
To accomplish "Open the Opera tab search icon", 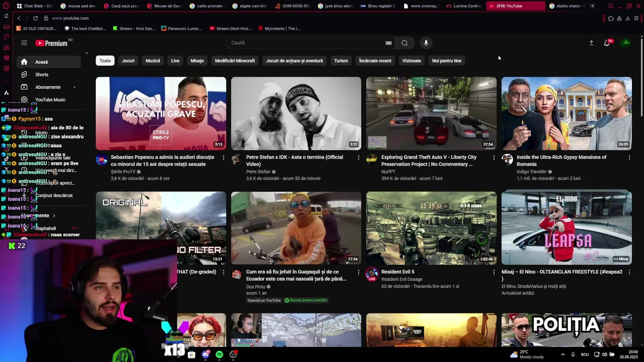I will point(611,6).
